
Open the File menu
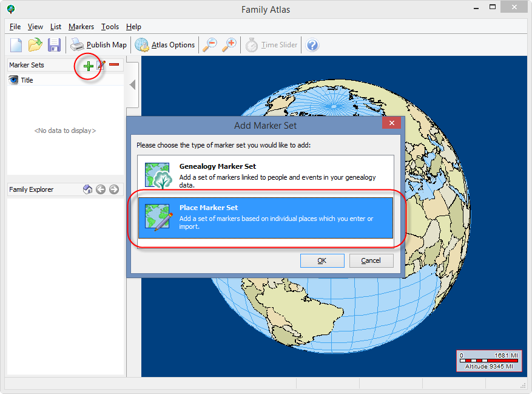click(15, 27)
